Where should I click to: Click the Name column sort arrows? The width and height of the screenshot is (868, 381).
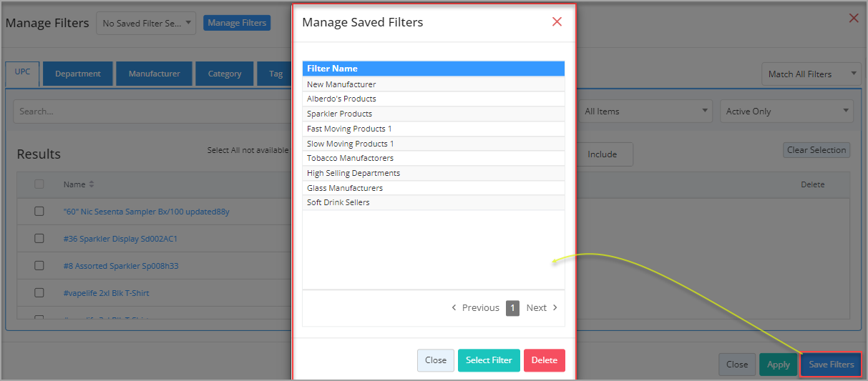(92, 184)
